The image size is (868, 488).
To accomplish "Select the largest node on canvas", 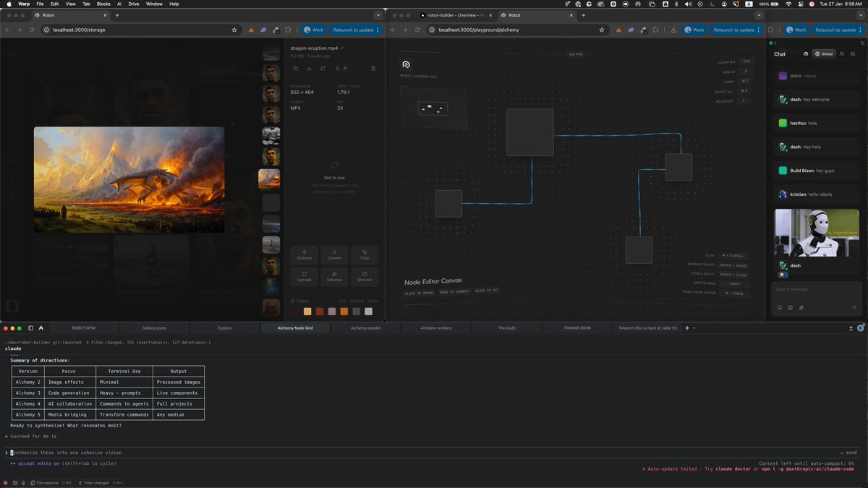I will [530, 132].
